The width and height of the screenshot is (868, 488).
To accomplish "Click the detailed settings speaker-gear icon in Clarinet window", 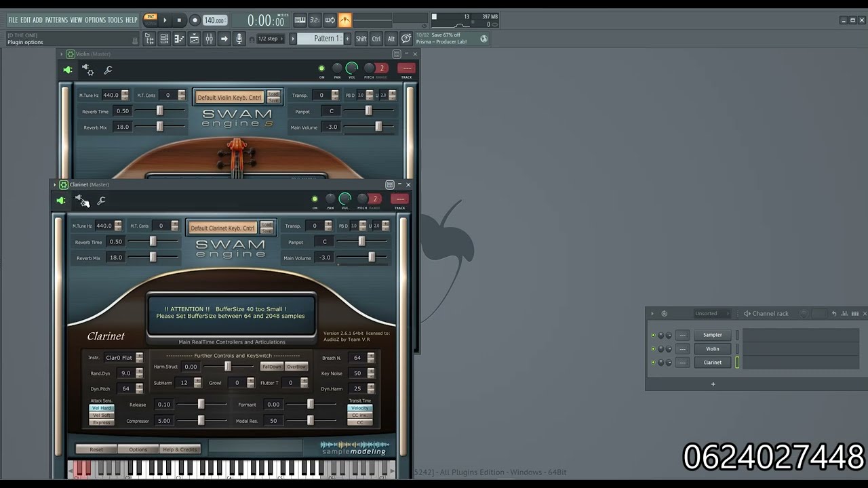I will click(81, 201).
